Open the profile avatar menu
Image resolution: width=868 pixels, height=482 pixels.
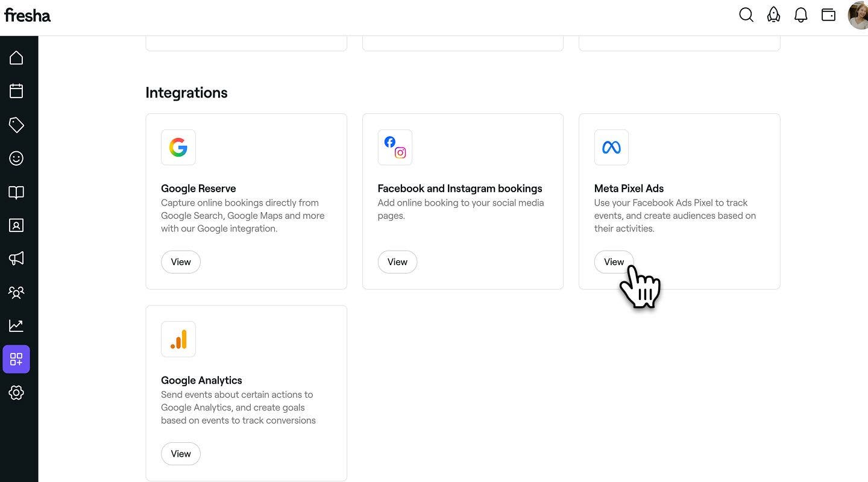[858, 15]
